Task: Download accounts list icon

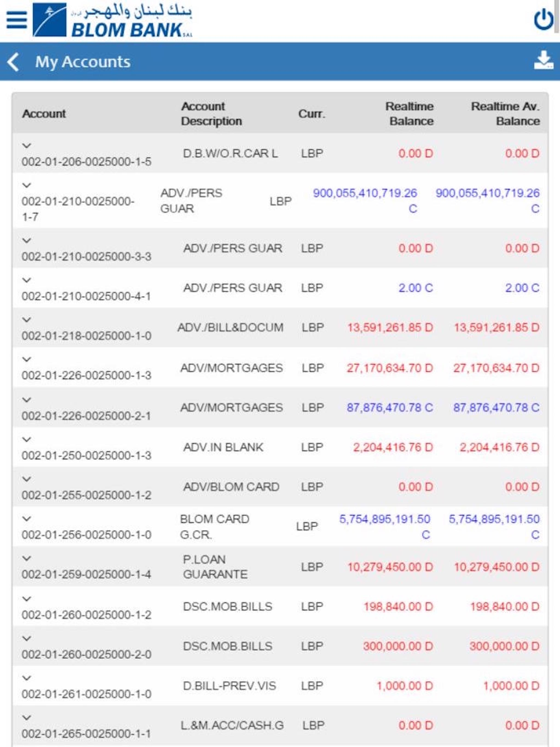Action: [543, 60]
